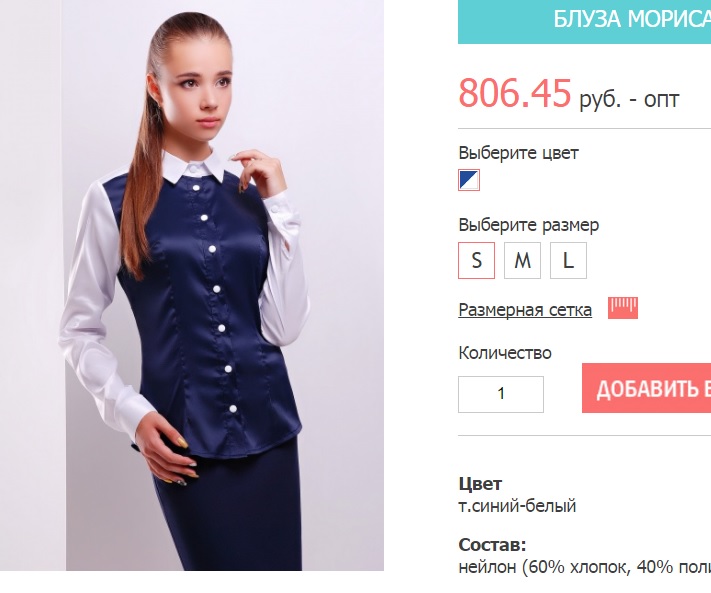Choose size M

522,260
